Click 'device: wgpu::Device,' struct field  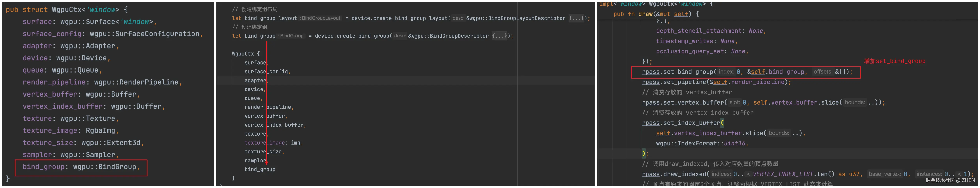click(x=66, y=58)
